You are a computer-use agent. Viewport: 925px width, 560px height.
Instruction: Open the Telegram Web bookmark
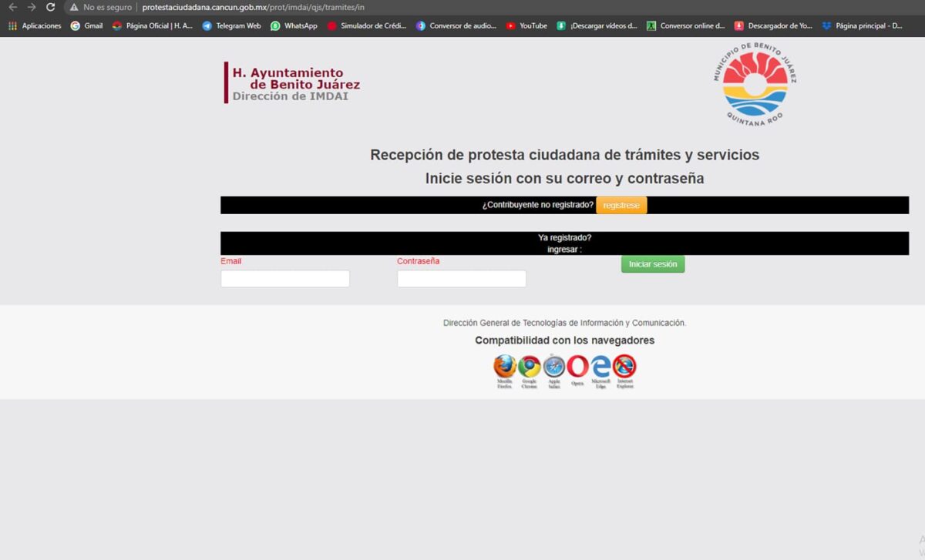pos(231,25)
